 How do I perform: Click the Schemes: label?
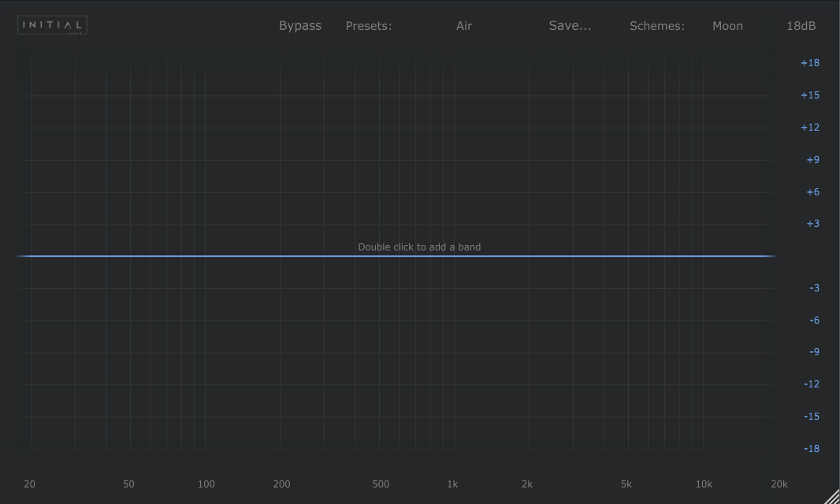[x=656, y=26]
